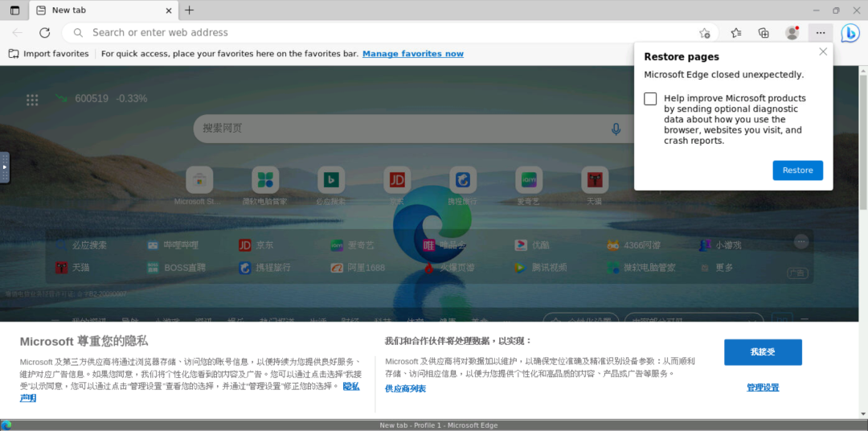Open the Manage favorites now link
Screen dimensions: 868x431
coord(413,54)
